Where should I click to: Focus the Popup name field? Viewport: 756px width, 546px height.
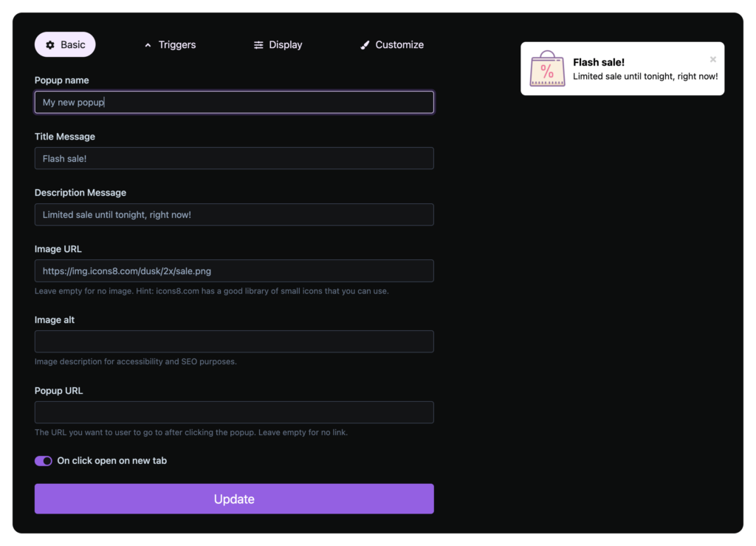click(234, 102)
